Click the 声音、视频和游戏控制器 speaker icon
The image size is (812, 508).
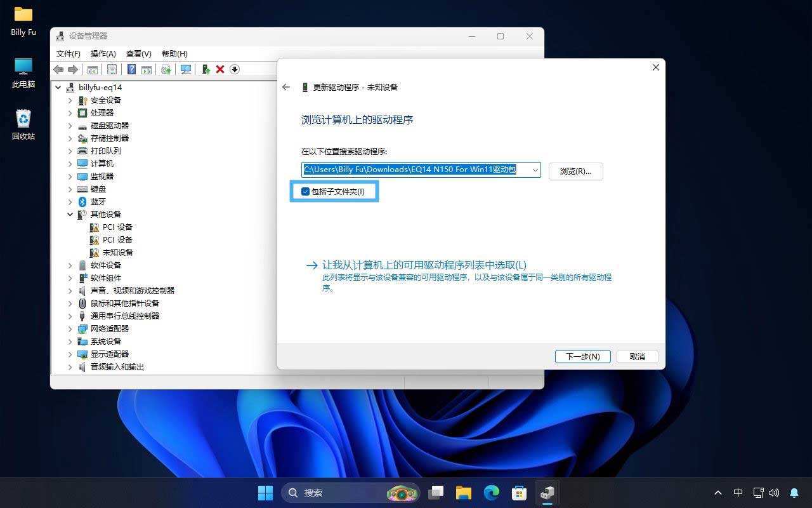[82, 291]
